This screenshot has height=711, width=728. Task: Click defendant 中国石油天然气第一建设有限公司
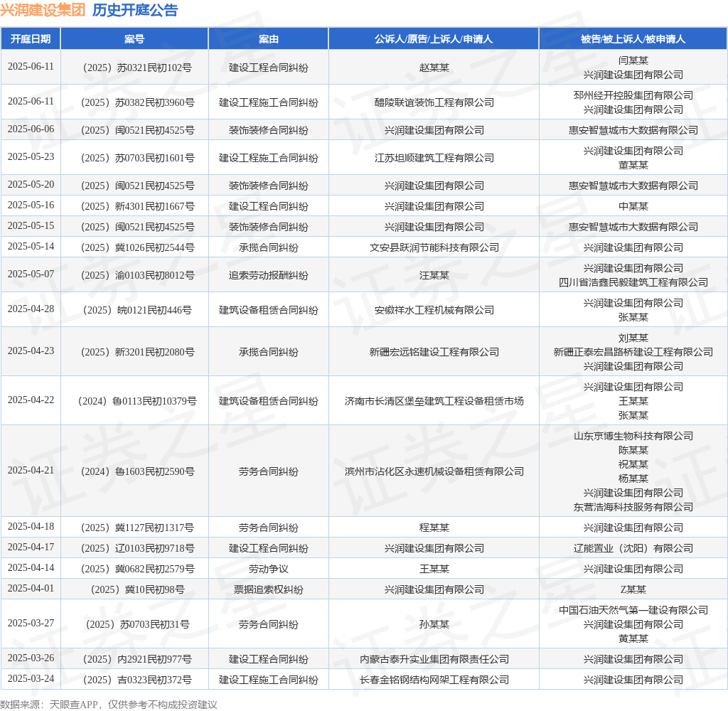point(633,610)
